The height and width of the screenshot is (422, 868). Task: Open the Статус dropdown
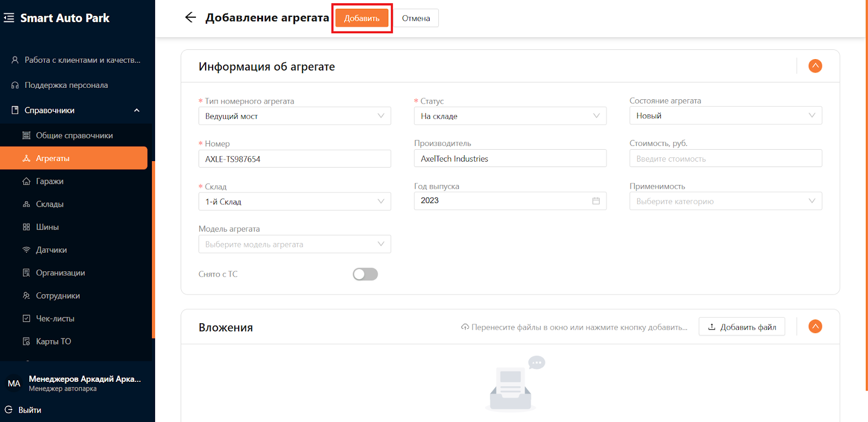click(509, 116)
